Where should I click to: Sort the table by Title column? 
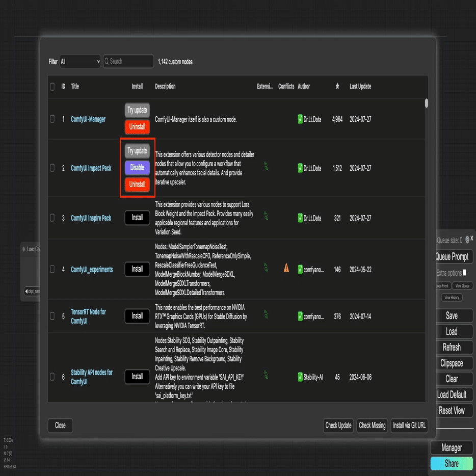coord(75,86)
